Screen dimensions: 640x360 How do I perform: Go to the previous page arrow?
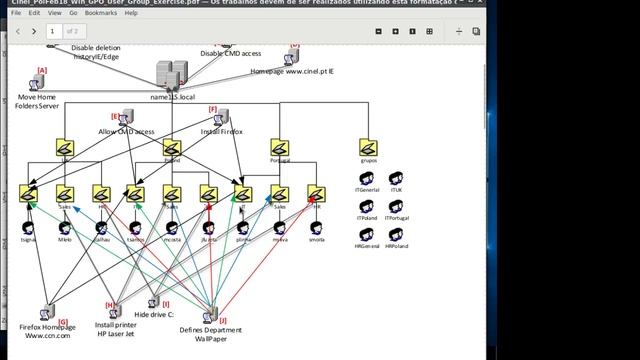tap(18, 31)
